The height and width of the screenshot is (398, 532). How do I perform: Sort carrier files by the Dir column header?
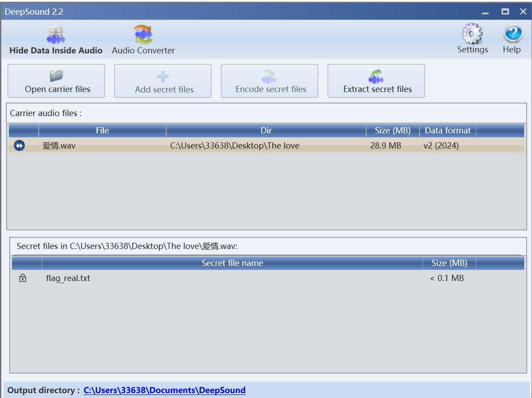coord(266,131)
